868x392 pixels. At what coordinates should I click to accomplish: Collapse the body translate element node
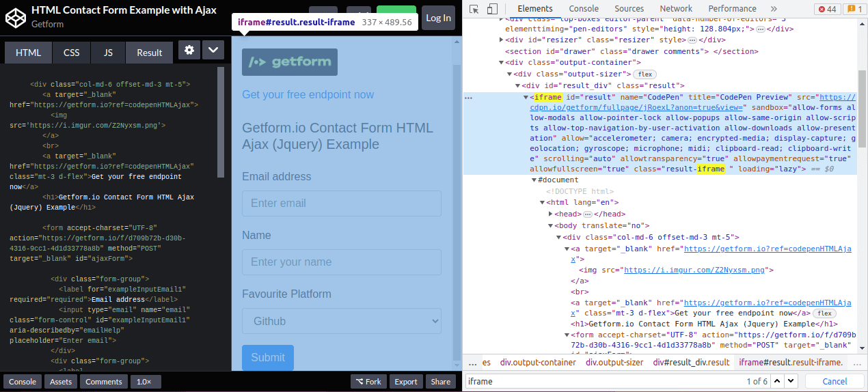click(550, 226)
